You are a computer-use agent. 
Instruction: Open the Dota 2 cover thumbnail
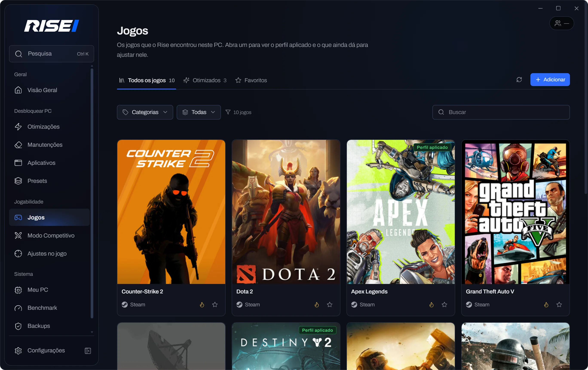click(x=286, y=212)
